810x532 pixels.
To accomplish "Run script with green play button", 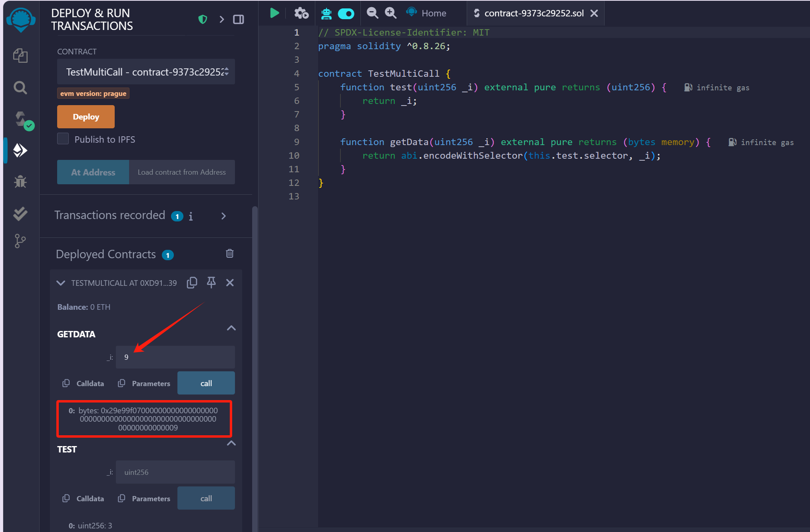I will (x=275, y=13).
